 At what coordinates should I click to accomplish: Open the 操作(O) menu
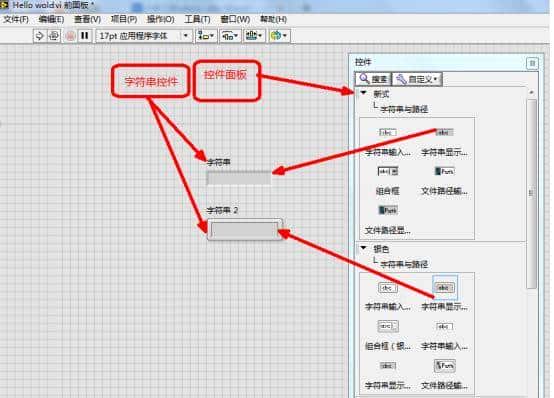[160, 19]
